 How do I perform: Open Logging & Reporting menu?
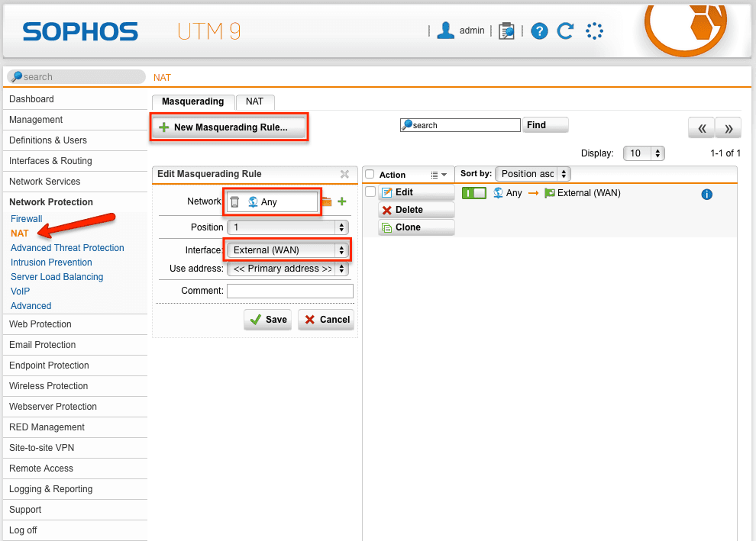75,489
